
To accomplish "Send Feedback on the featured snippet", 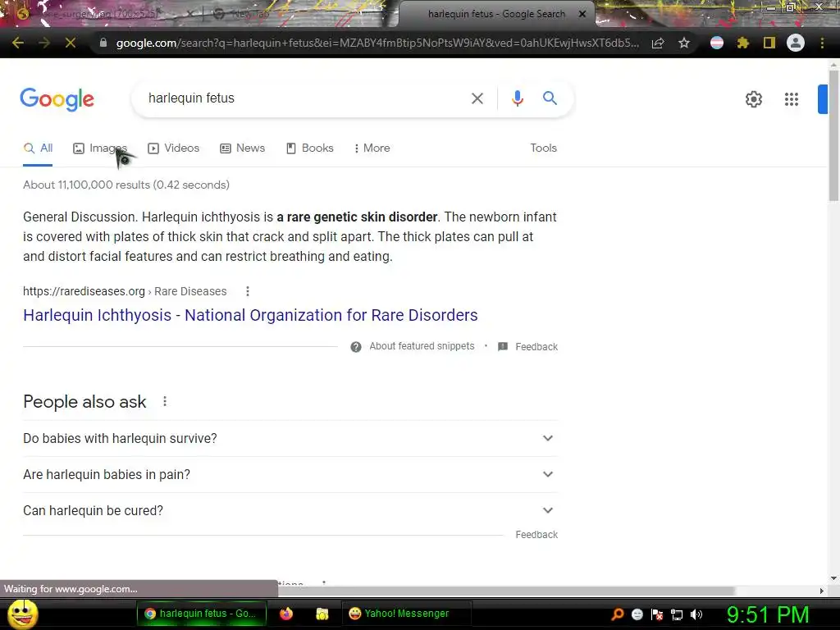I will tap(536, 347).
